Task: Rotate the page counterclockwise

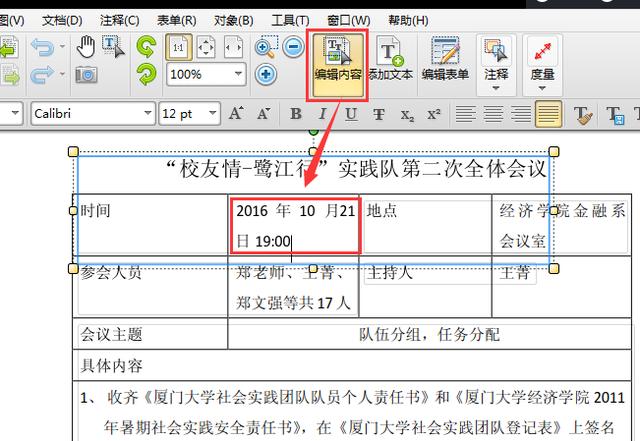Action: pos(147,46)
